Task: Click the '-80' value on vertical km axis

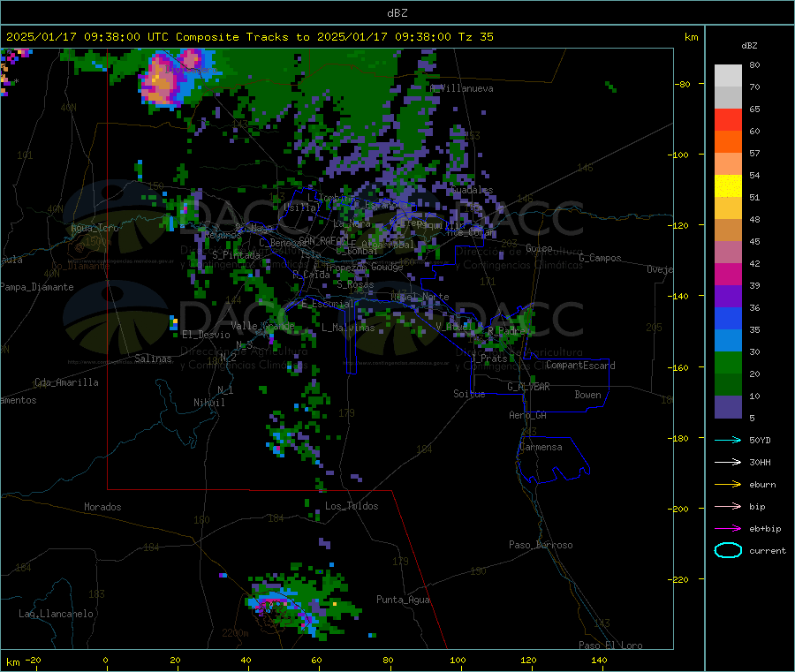Action: coord(682,84)
